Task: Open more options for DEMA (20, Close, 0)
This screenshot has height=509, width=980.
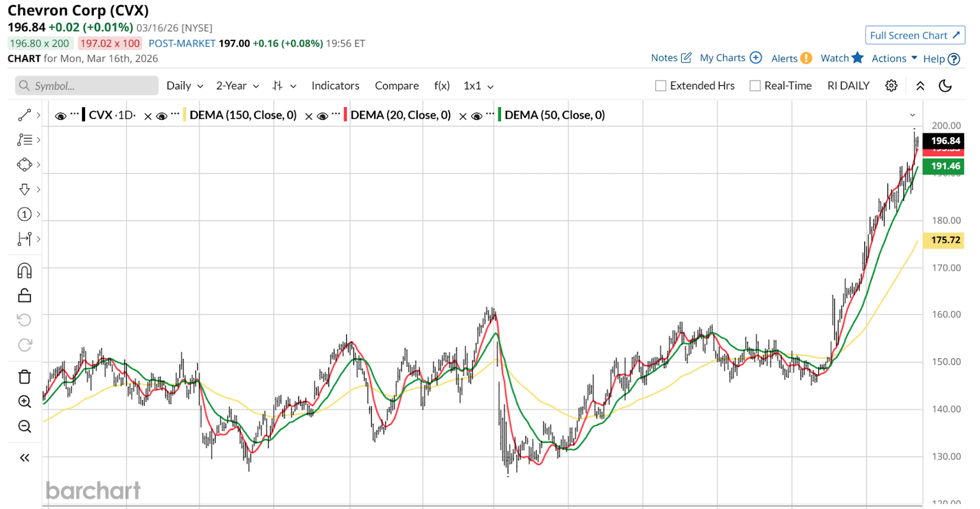Action: click(x=336, y=114)
